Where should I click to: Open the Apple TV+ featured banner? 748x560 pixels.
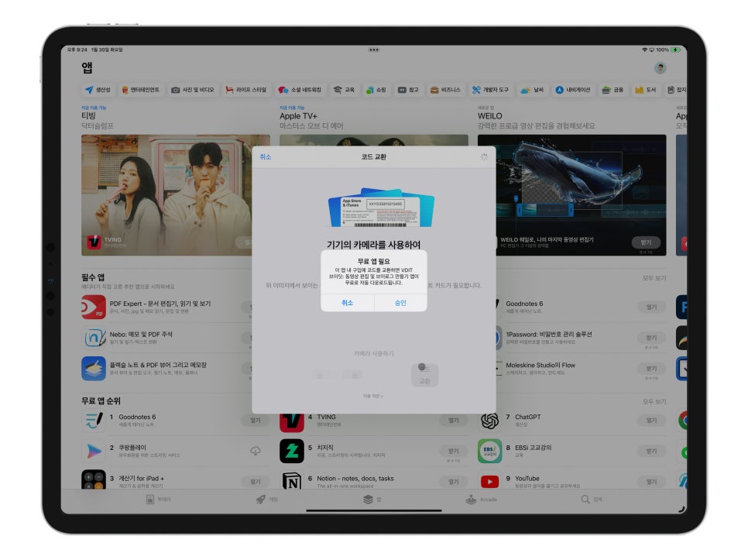click(x=373, y=140)
